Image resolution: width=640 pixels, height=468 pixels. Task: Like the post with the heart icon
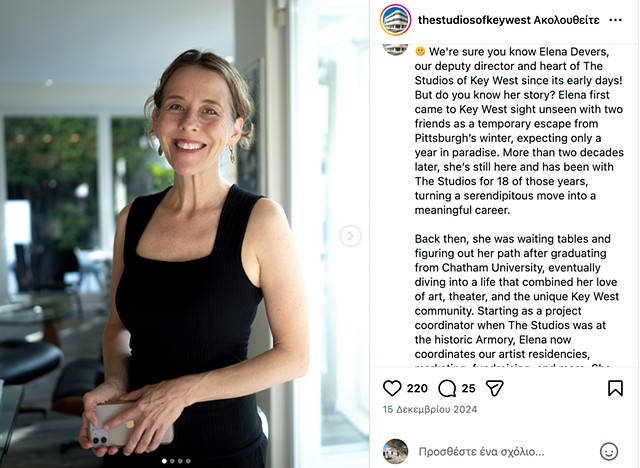click(392, 388)
